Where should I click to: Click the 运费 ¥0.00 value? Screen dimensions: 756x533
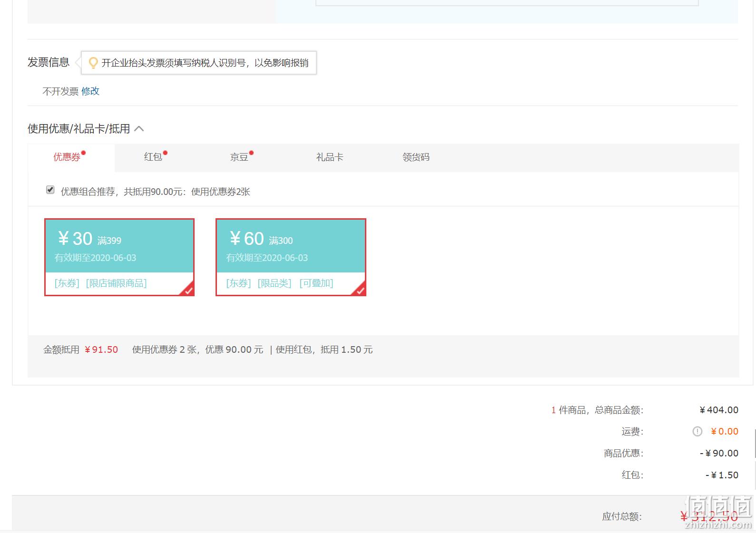pos(725,432)
